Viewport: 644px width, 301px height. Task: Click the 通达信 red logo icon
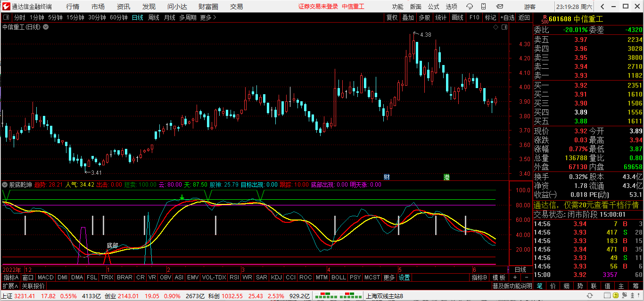[6, 7]
